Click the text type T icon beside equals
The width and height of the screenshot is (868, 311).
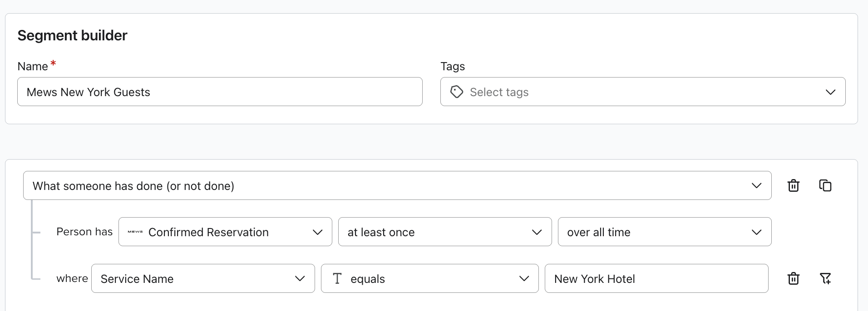(x=337, y=278)
